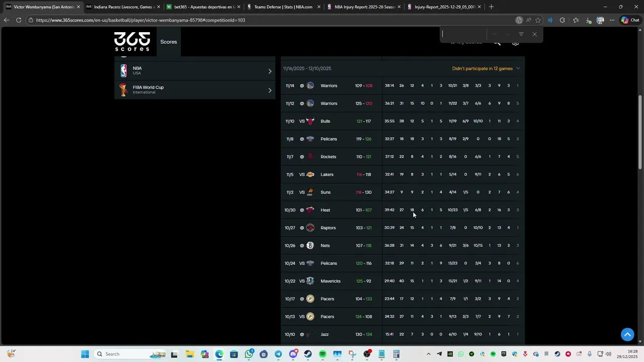Screen dimensions: 644x362
Task: Open Copilot Chat button
Action: (630, 20)
